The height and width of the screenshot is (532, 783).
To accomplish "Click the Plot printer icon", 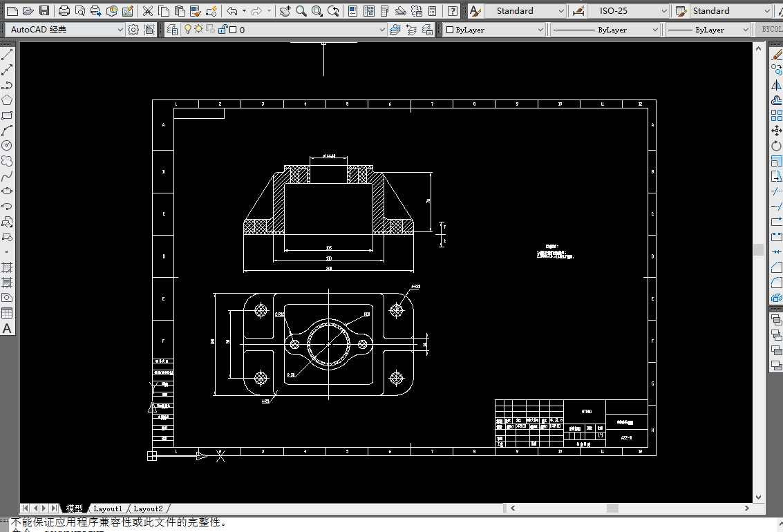I will pos(64,10).
